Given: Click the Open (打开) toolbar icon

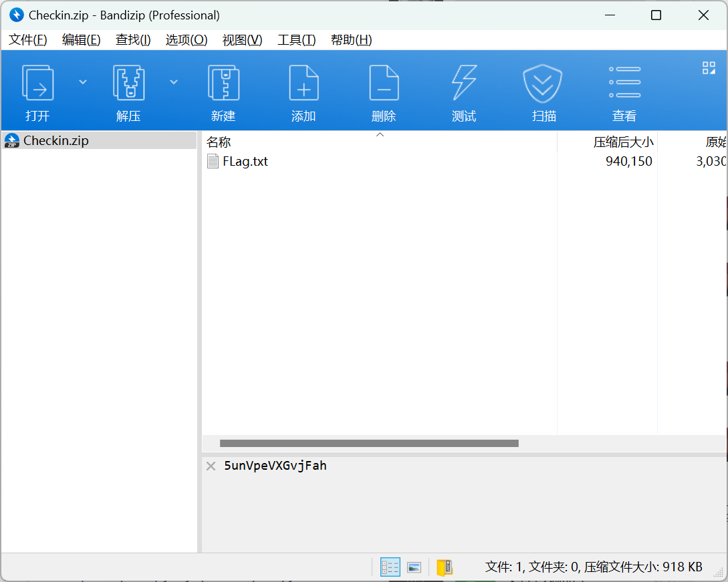Looking at the screenshot, I should point(37,83).
